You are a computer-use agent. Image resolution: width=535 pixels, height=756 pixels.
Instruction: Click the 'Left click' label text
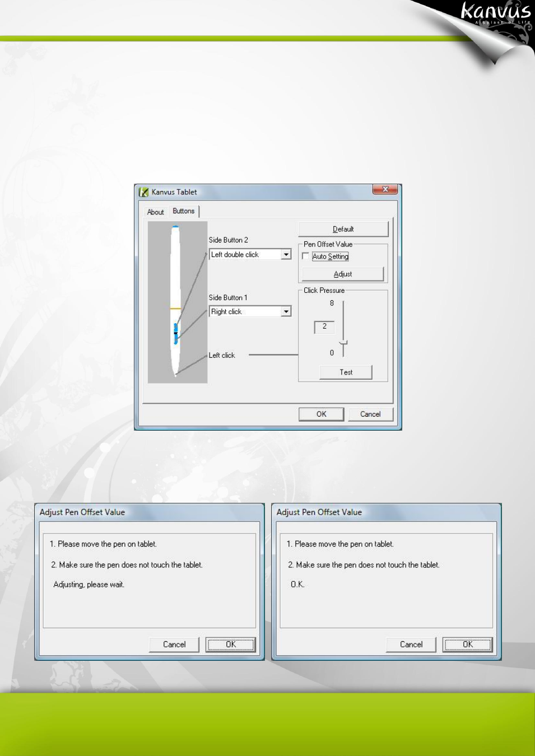point(222,355)
